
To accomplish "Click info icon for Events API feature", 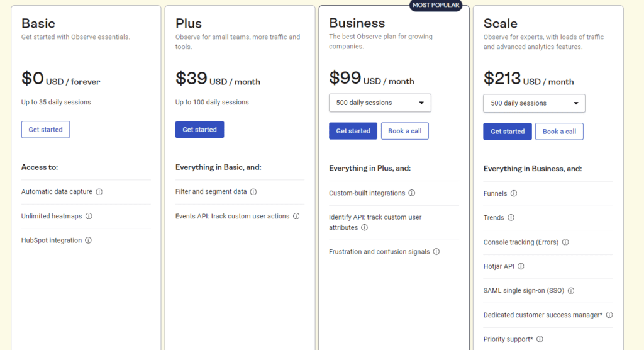I will coord(296,216).
